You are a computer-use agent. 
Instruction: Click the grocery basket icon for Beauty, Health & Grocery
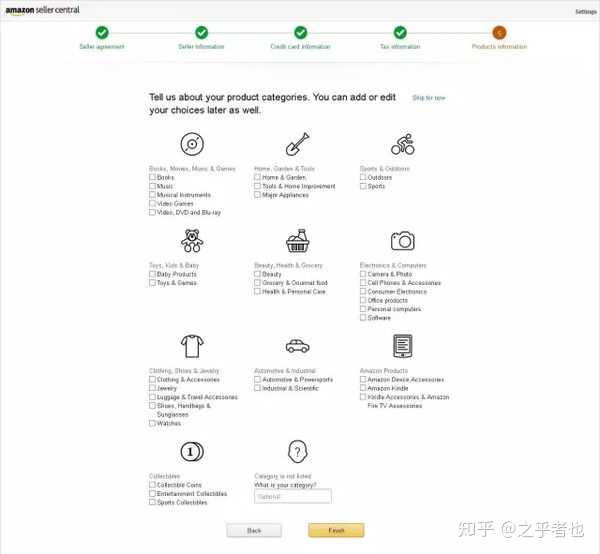pyautogui.click(x=297, y=241)
